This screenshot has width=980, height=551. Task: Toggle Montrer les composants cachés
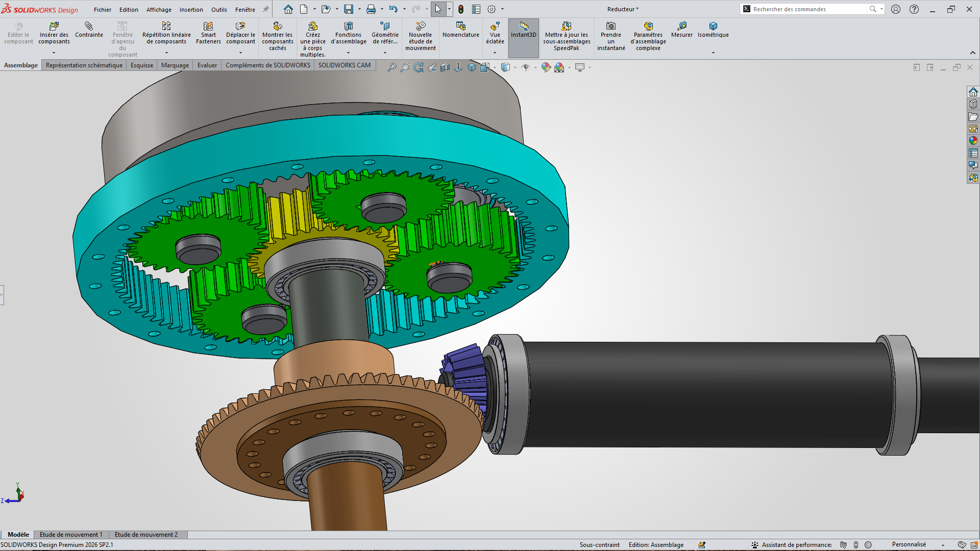(278, 36)
